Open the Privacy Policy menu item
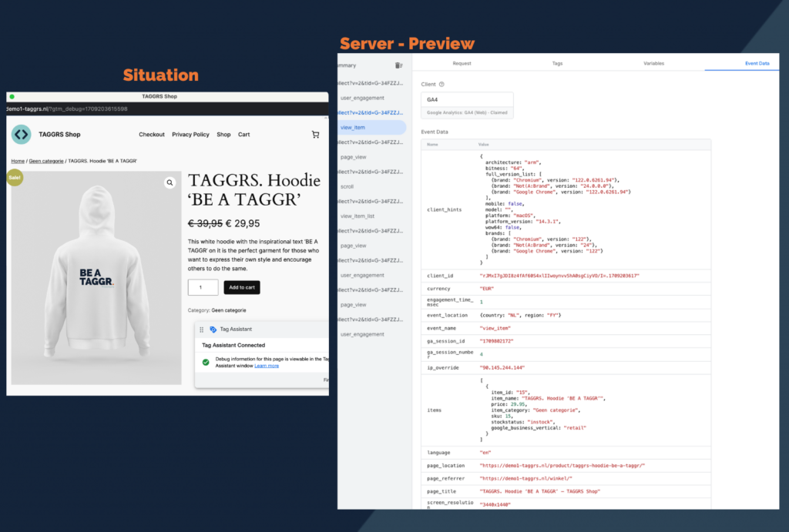This screenshot has width=789, height=532. pyautogui.click(x=190, y=134)
